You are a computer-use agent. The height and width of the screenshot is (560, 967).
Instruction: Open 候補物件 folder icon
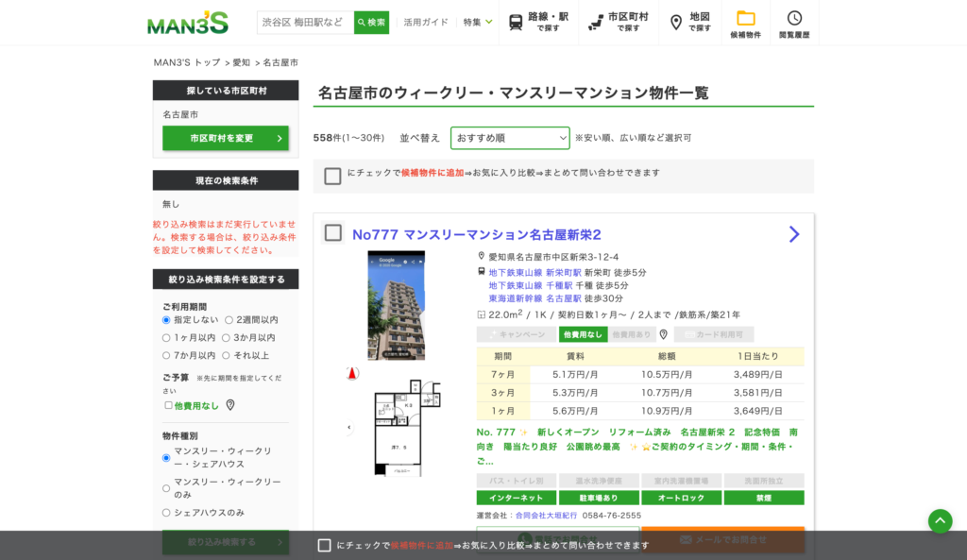[x=744, y=19]
